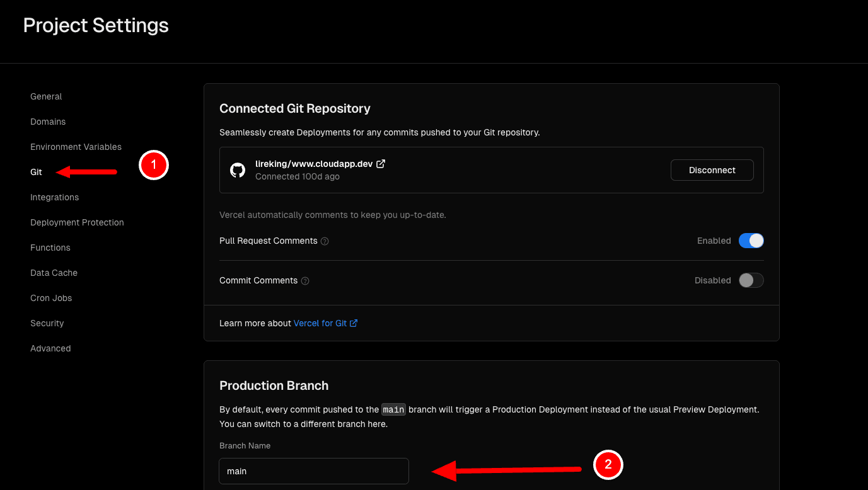Viewport: 868px width, 490px height.
Task: Open Integrations settings page
Action: (54, 197)
